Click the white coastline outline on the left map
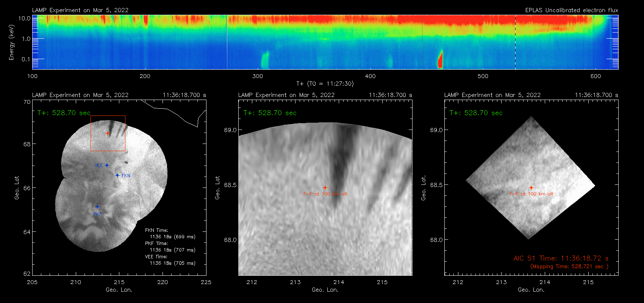Screen dimensions: 644x303 pos(174,113)
